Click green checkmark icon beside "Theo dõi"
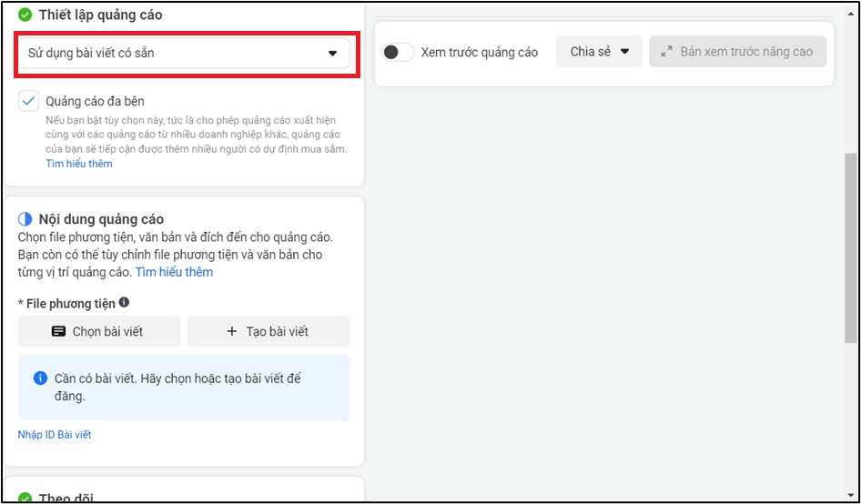This screenshot has height=504, width=861. (25, 498)
